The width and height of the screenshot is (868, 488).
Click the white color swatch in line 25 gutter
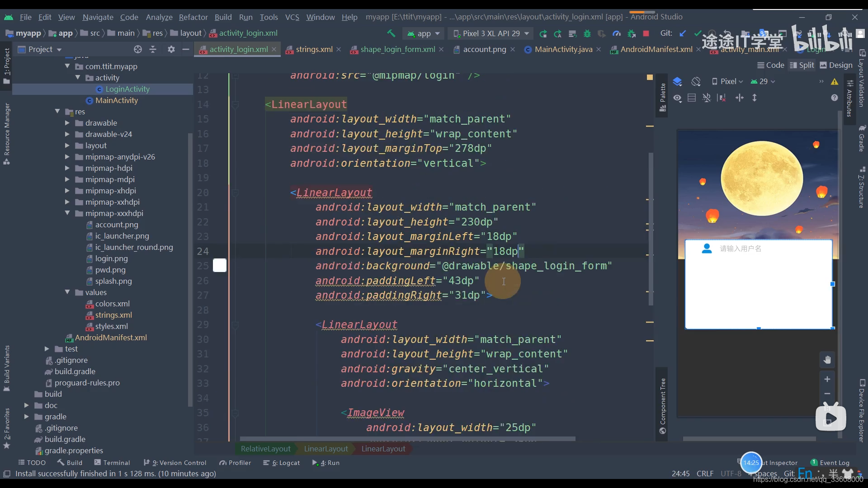tap(220, 266)
